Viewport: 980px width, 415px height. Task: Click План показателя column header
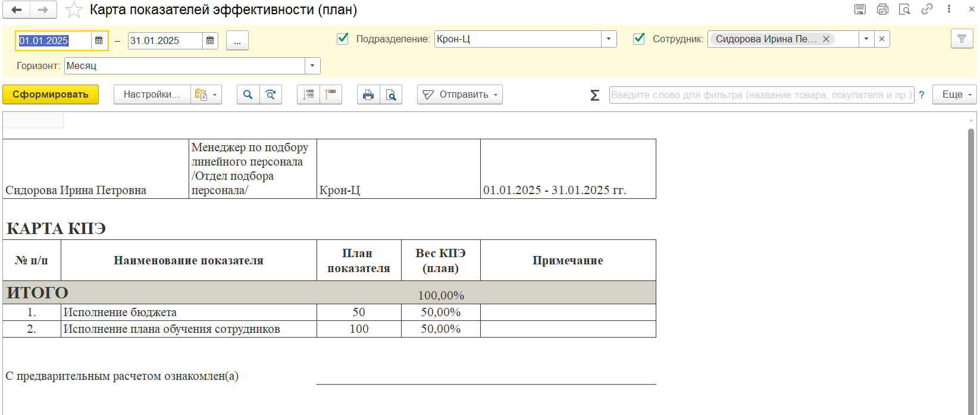pyautogui.click(x=359, y=260)
